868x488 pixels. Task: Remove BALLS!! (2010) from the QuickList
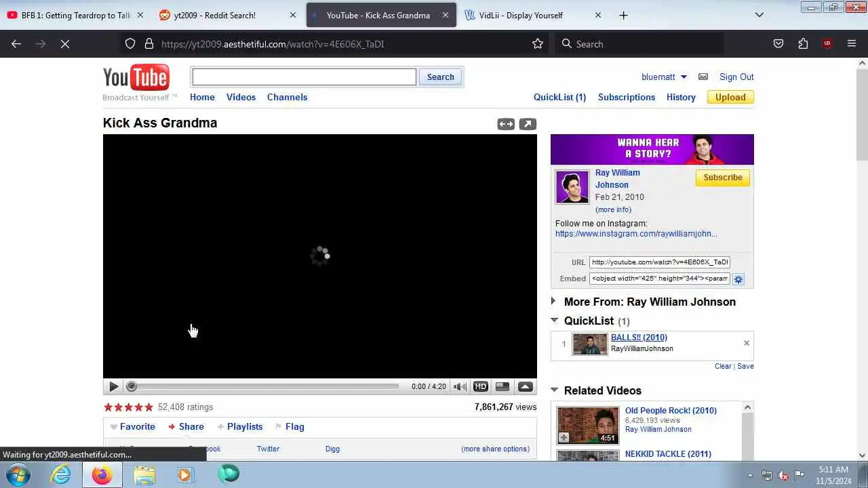(x=746, y=343)
